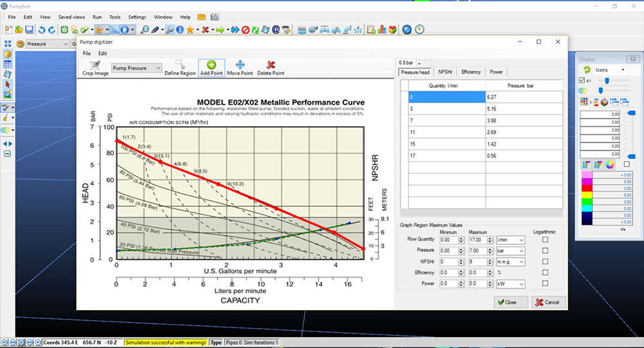644x348 pixels.
Task: Open the Pressure dropdown in main window
Action: click(x=47, y=44)
